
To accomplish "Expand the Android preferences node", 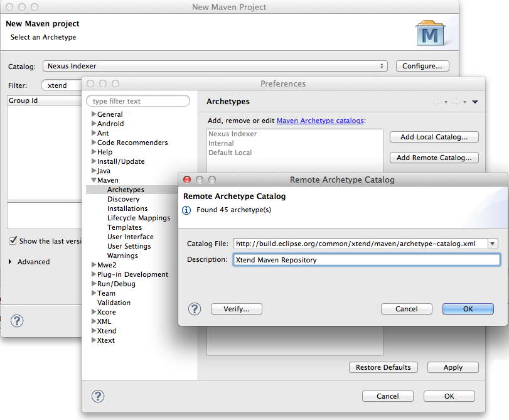I will pyautogui.click(x=94, y=124).
